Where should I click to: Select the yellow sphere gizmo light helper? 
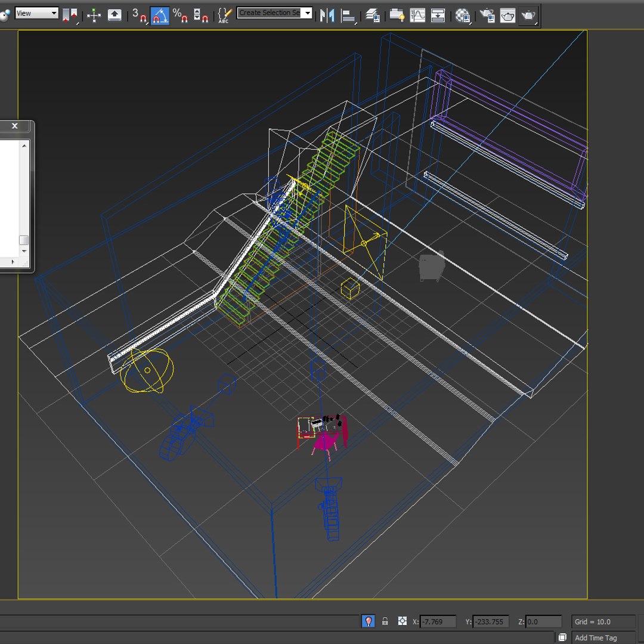coord(147,370)
